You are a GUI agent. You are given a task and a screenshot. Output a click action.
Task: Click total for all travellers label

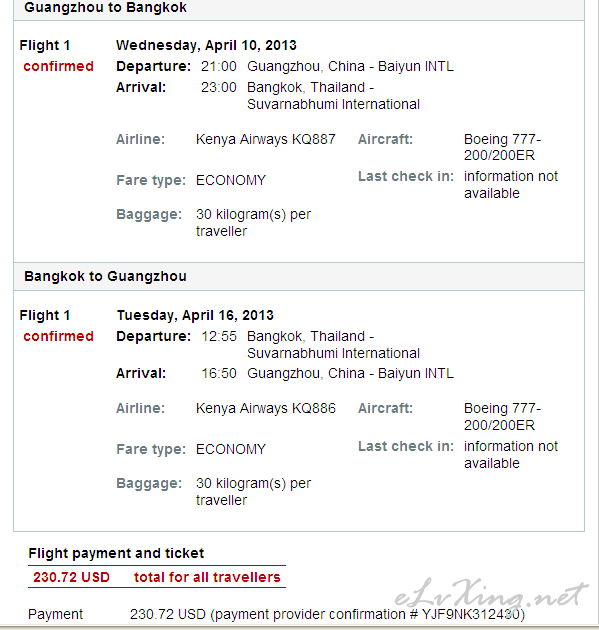coord(207,577)
